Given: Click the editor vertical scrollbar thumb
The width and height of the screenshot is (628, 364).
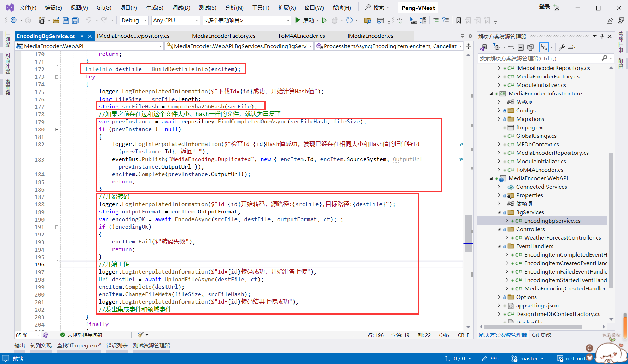Looking at the screenshot, I should (469, 234).
